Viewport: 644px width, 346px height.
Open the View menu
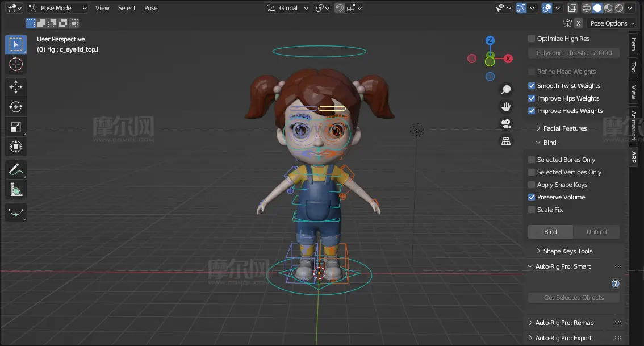click(102, 8)
